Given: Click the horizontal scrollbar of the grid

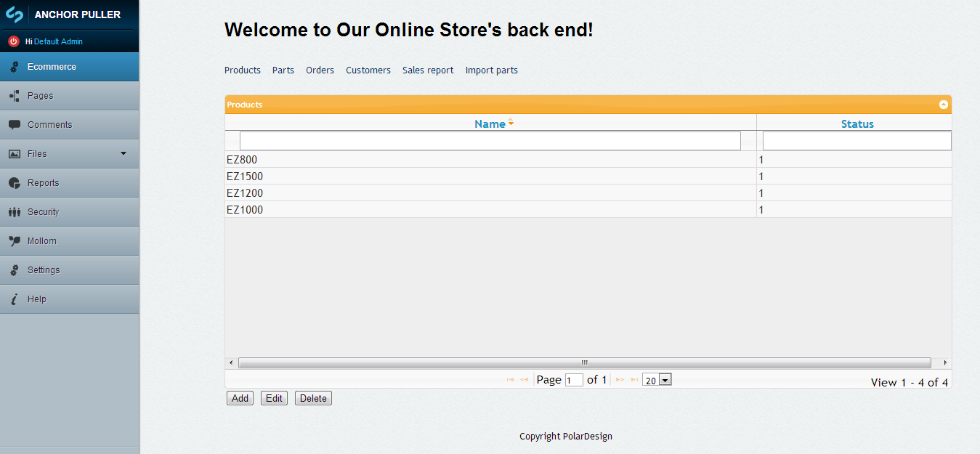Looking at the screenshot, I should (x=584, y=362).
